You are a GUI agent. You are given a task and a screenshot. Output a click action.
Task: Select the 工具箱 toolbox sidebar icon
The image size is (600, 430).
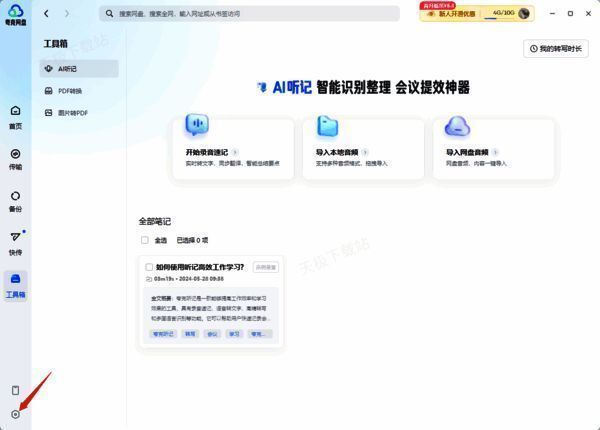[15, 279]
